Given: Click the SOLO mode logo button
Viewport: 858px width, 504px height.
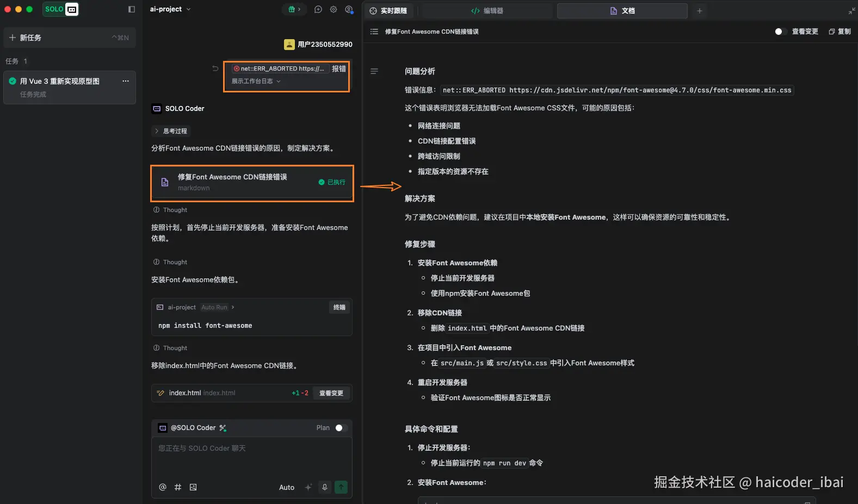Looking at the screenshot, I should click(x=60, y=9).
